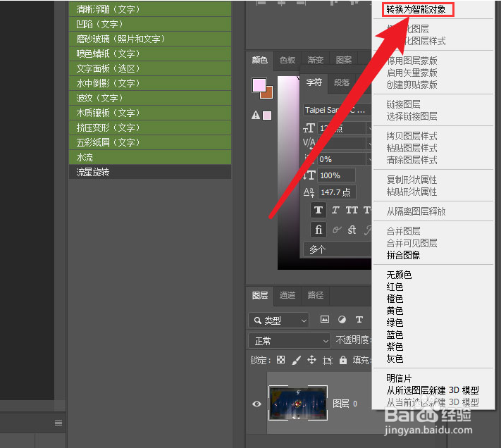Toggle all caps (TT) button

click(x=352, y=210)
